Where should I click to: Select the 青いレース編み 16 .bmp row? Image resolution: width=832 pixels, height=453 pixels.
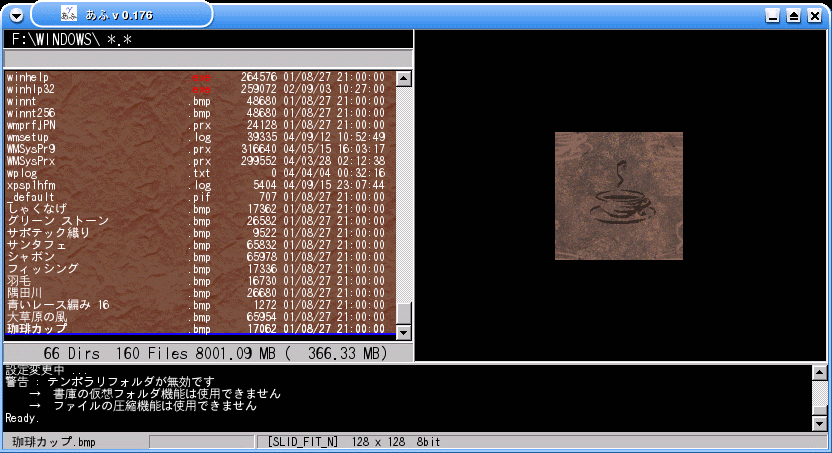200,306
